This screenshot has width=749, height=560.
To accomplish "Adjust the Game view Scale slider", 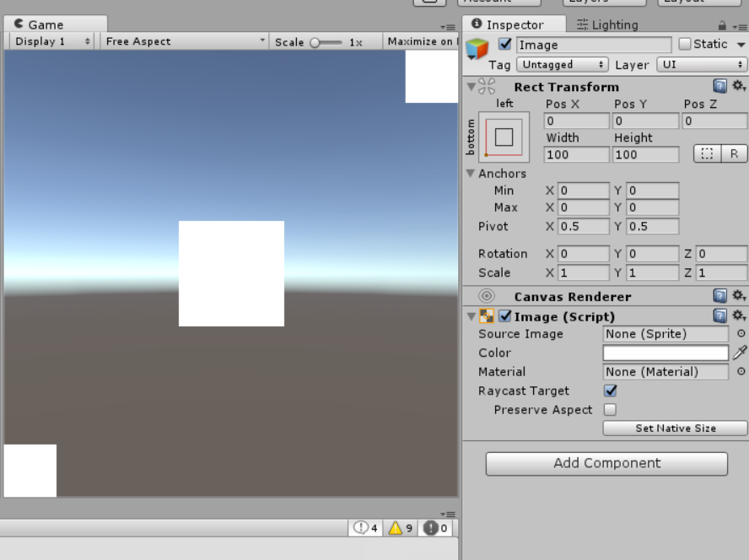I will point(326,42).
